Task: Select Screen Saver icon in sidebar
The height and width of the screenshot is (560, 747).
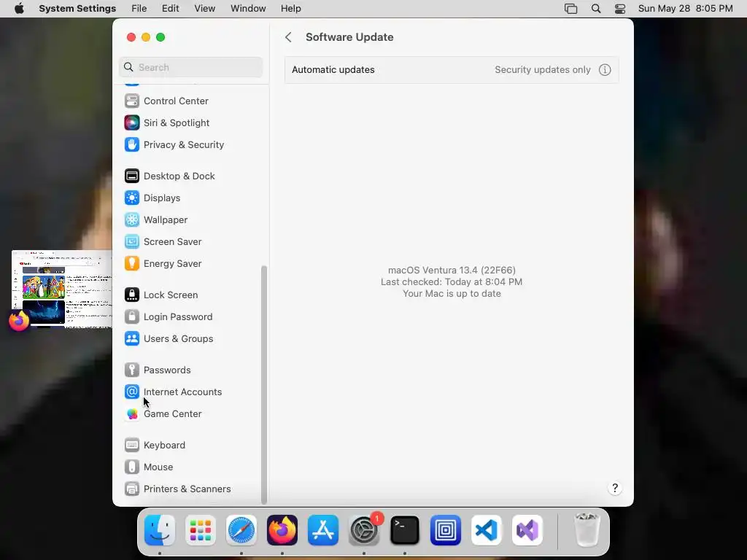Action: pyautogui.click(x=132, y=242)
